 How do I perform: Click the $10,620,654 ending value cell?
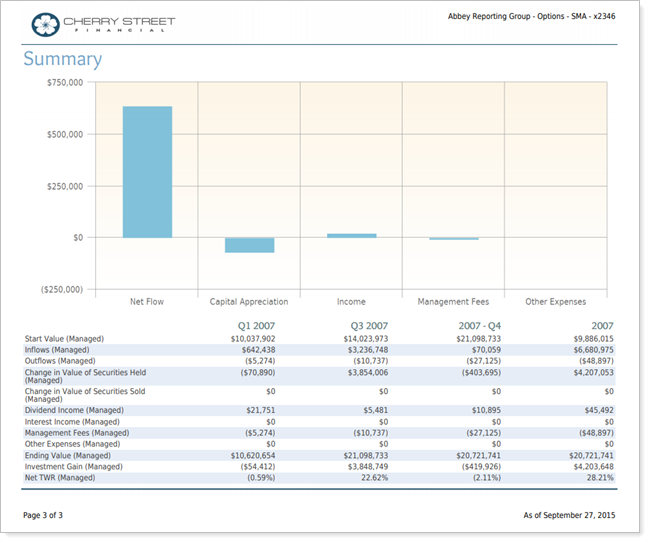click(x=248, y=455)
